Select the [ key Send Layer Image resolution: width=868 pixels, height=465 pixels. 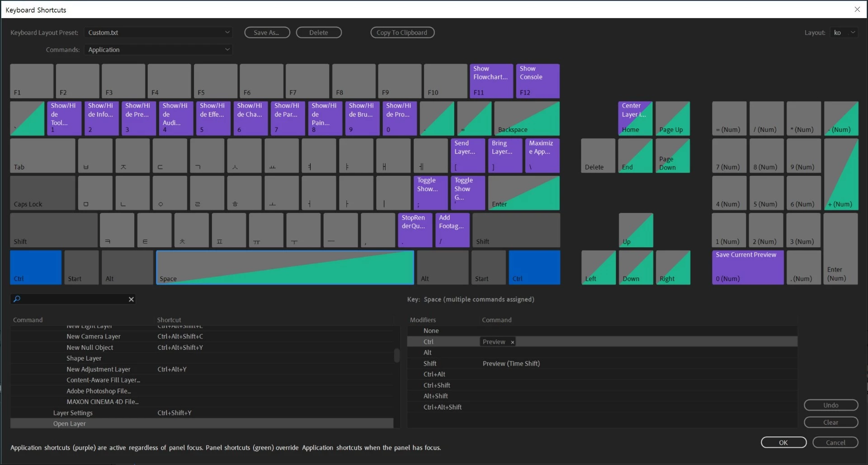(468, 155)
